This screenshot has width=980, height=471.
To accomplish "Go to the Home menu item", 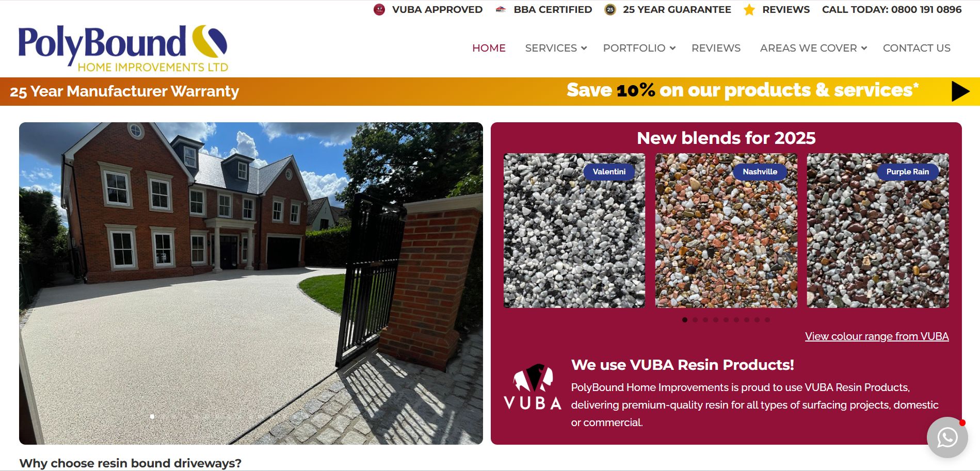I will click(489, 48).
